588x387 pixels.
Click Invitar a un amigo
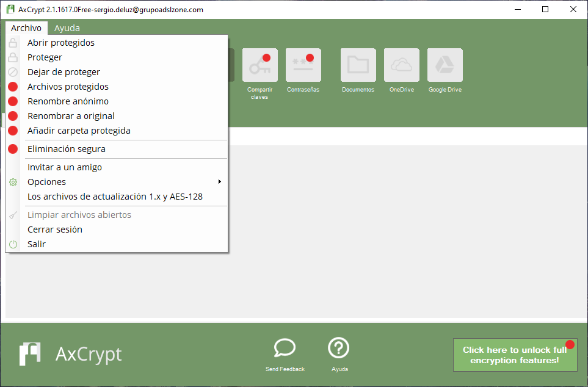[65, 167]
